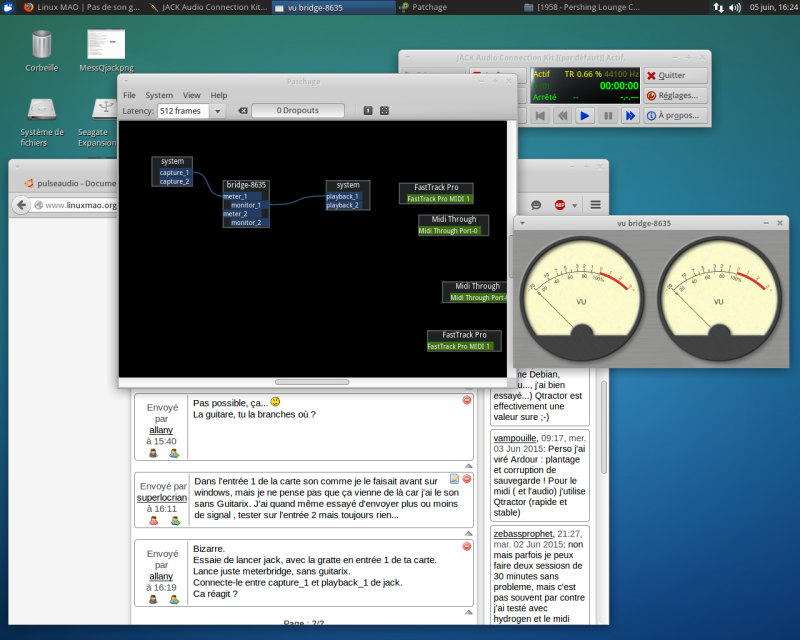
Task: Open the View menu in Patchage
Action: coord(191,95)
